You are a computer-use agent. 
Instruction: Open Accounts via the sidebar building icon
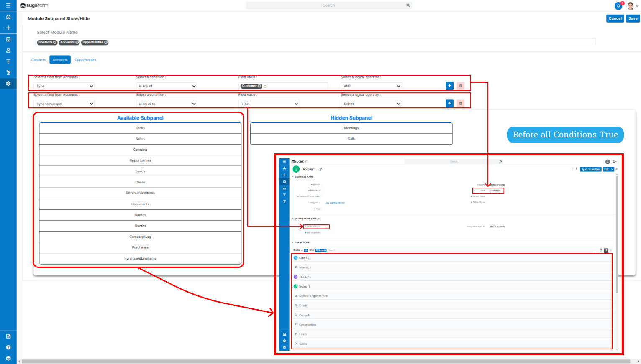point(8,39)
